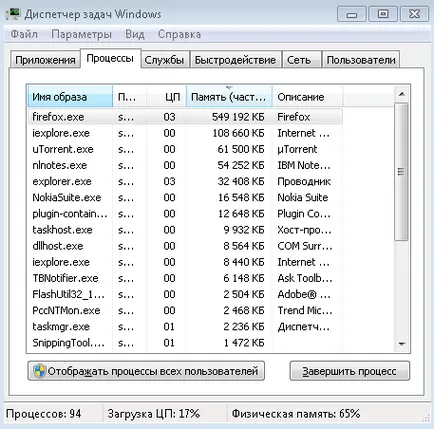Viewport: 434px width, 429px height.
Task: Click the shield icon on the show-all-users button
Action: coord(39,371)
